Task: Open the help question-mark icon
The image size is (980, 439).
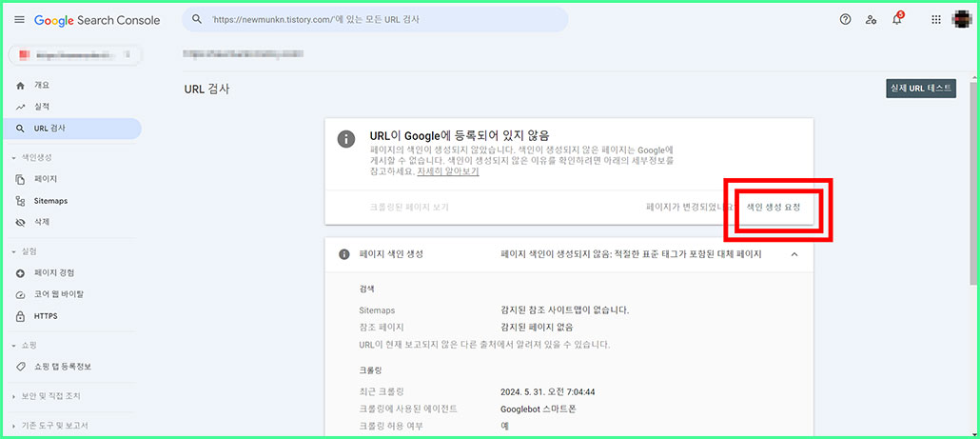Action: click(x=846, y=19)
